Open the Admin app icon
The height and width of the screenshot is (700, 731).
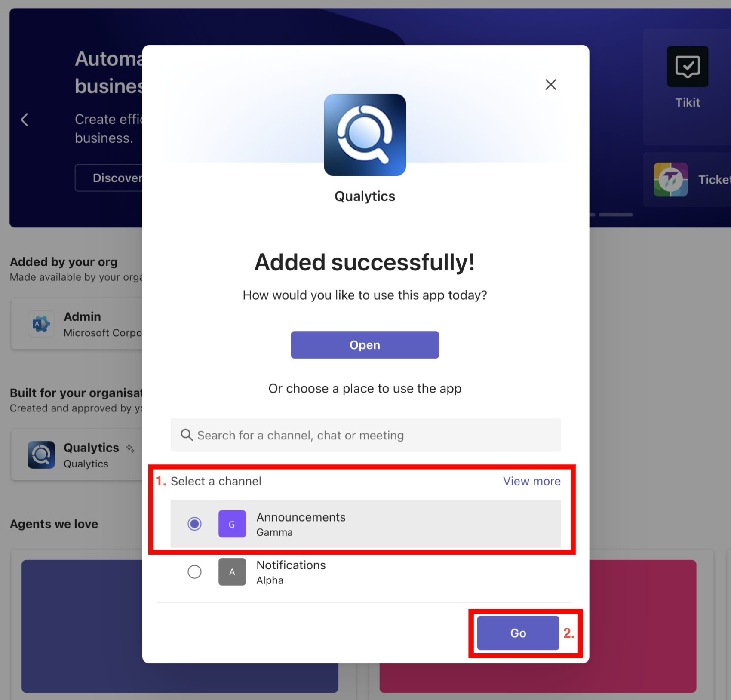tap(41, 324)
